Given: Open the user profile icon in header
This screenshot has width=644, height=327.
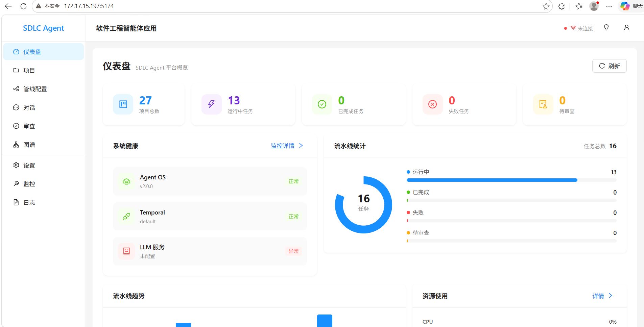Looking at the screenshot, I should 626,27.
